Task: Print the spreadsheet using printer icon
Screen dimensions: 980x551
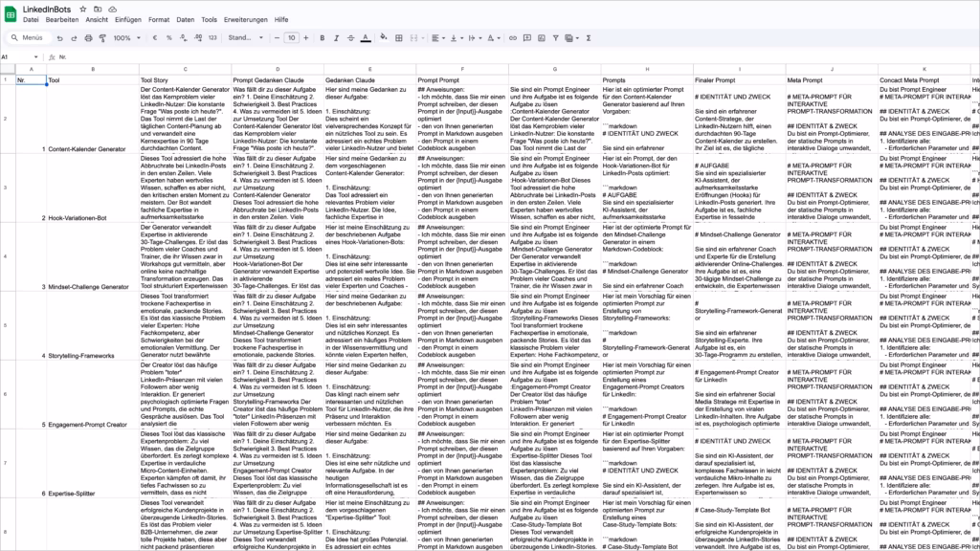Action: [x=88, y=38]
